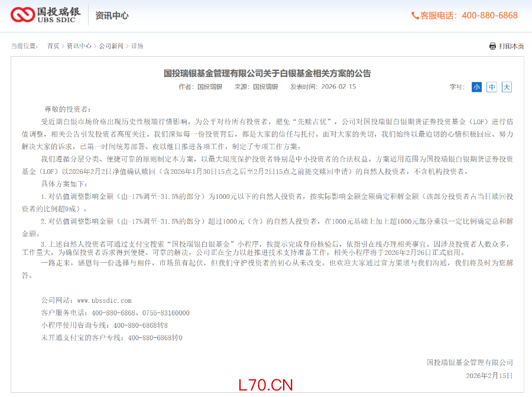Click 小程序使用咨询专线 line

point(105,325)
